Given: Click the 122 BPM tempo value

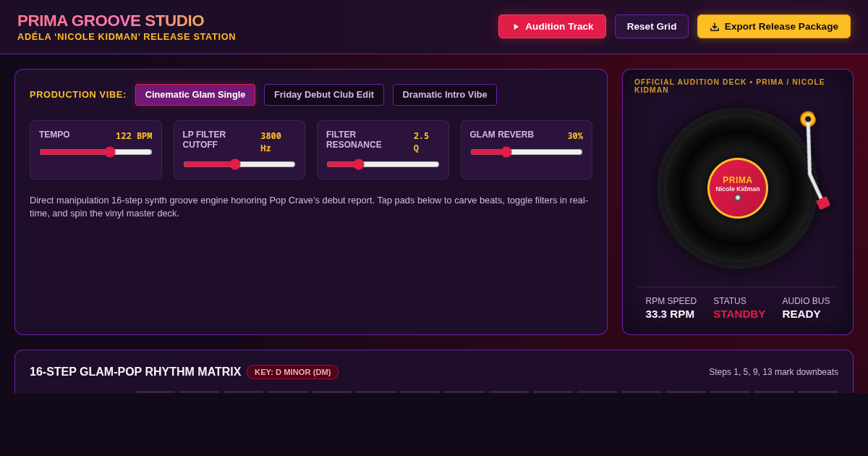Looking at the screenshot, I should pyautogui.click(x=134, y=136).
